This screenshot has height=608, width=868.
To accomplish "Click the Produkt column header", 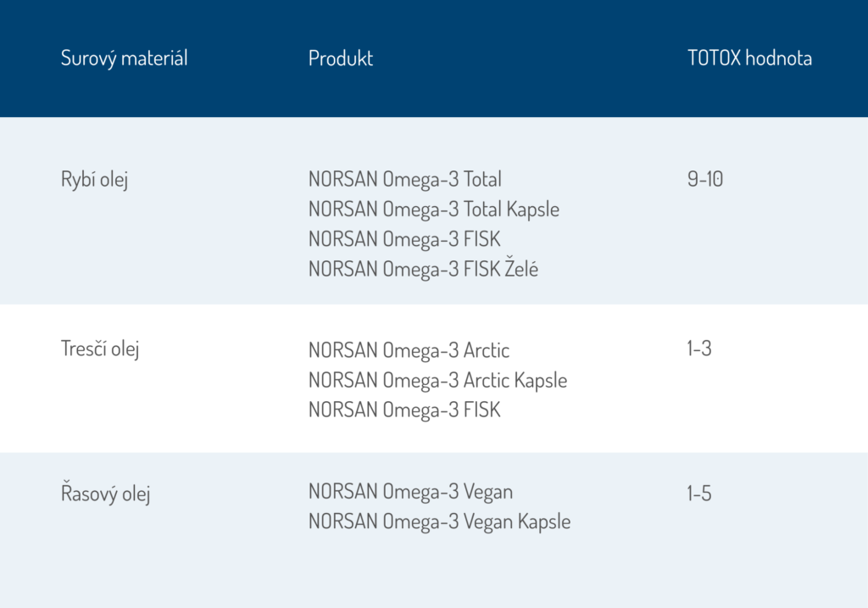I will click(x=340, y=59).
